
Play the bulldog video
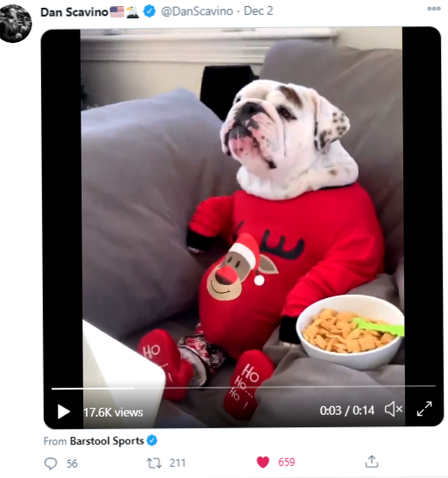tap(64, 411)
